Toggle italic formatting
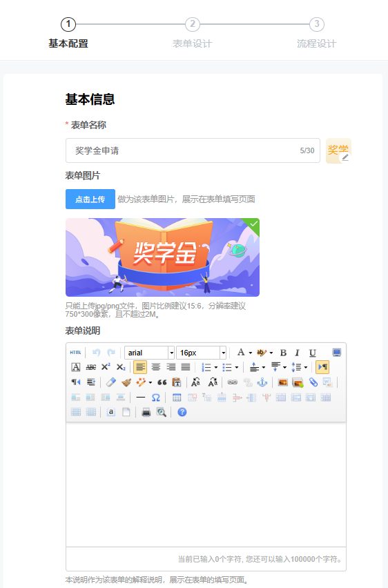 point(297,353)
